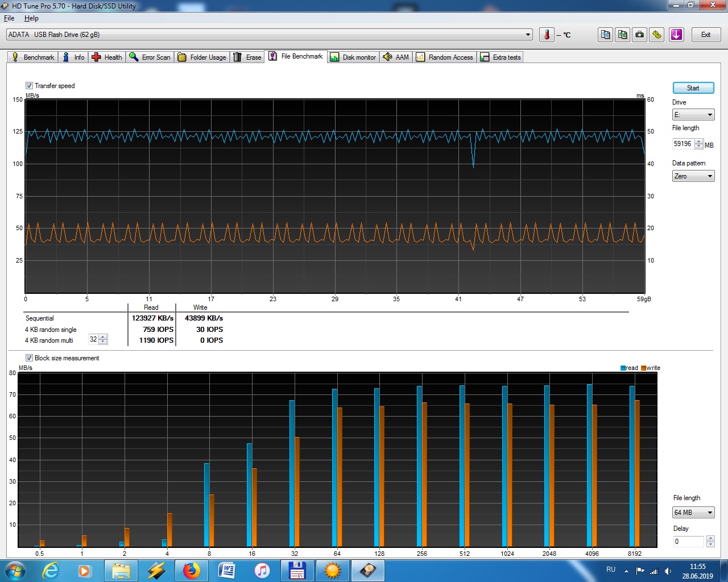728x582 pixels.
Task: Click the purple download arrow icon
Action: click(676, 35)
